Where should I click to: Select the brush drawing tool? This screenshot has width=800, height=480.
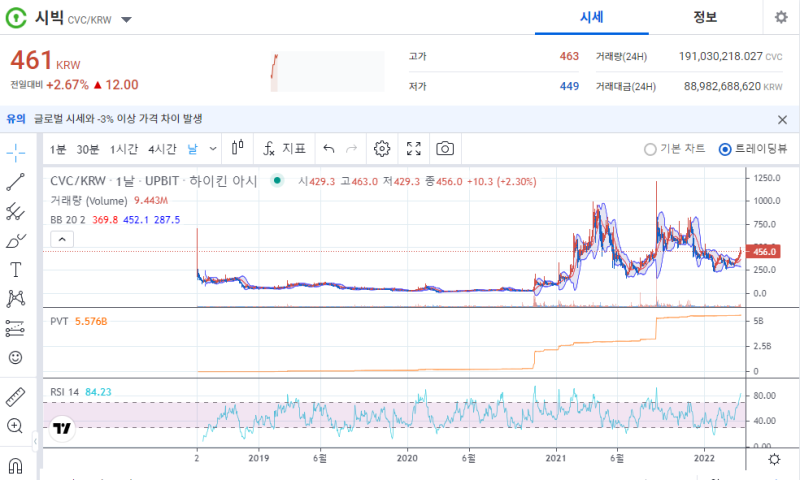click(x=16, y=241)
